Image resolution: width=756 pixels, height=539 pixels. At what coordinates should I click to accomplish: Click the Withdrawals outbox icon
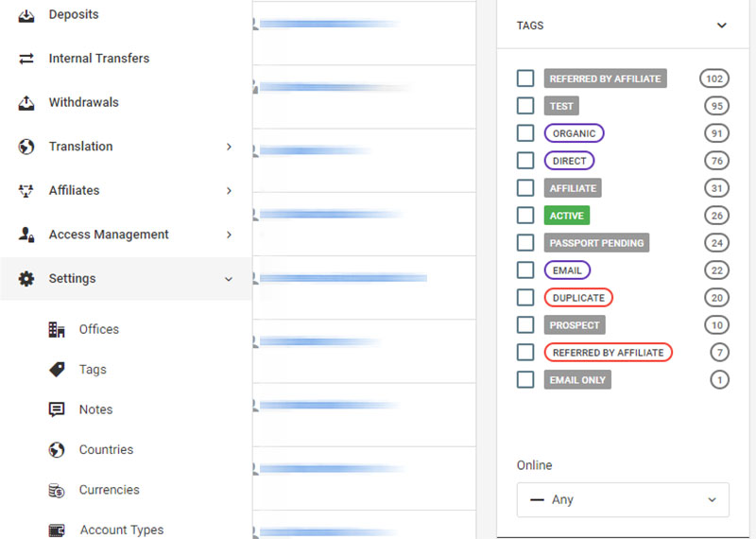point(26,103)
